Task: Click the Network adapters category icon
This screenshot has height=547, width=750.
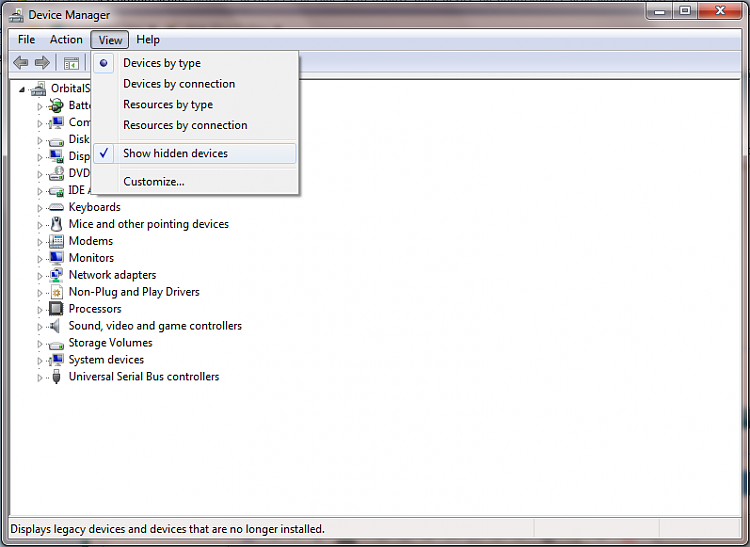Action: point(56,275)
